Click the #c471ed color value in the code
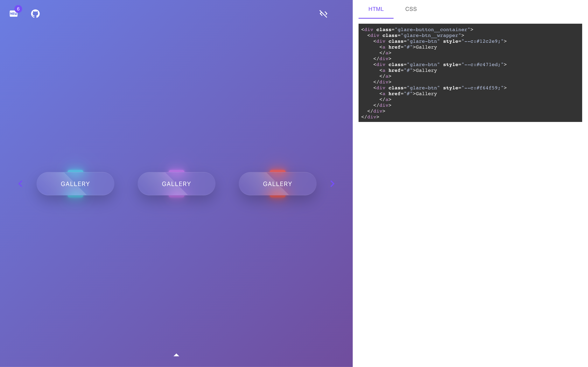The width and height of the screenshot is (588, 367). (487, 64)
